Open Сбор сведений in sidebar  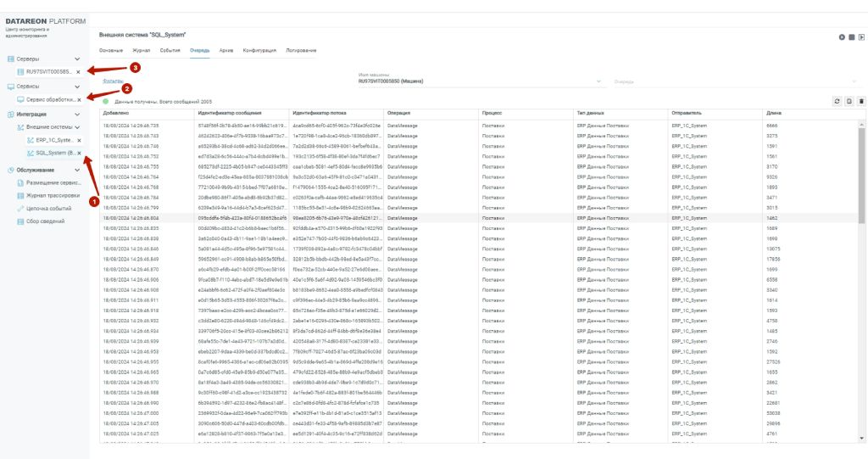pos(46,221)
